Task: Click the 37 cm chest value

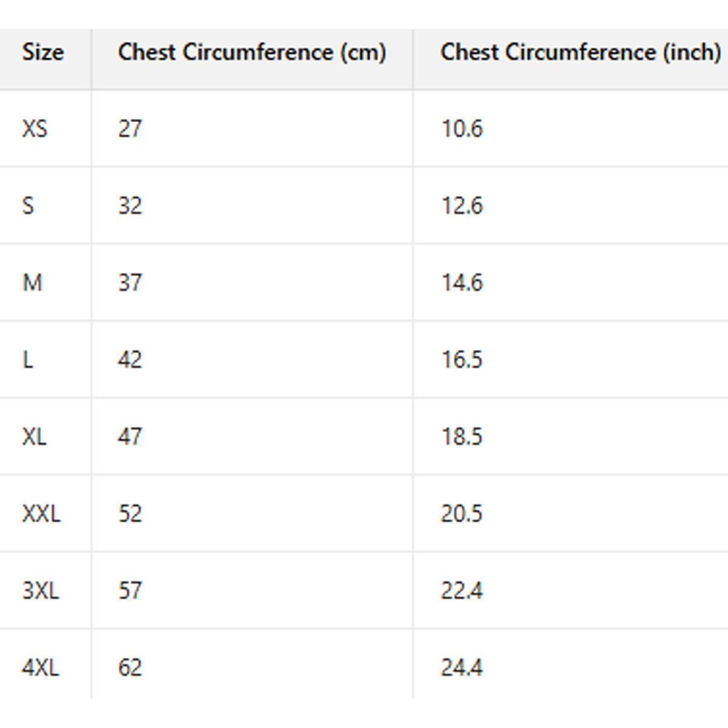Action: point(130,283)
